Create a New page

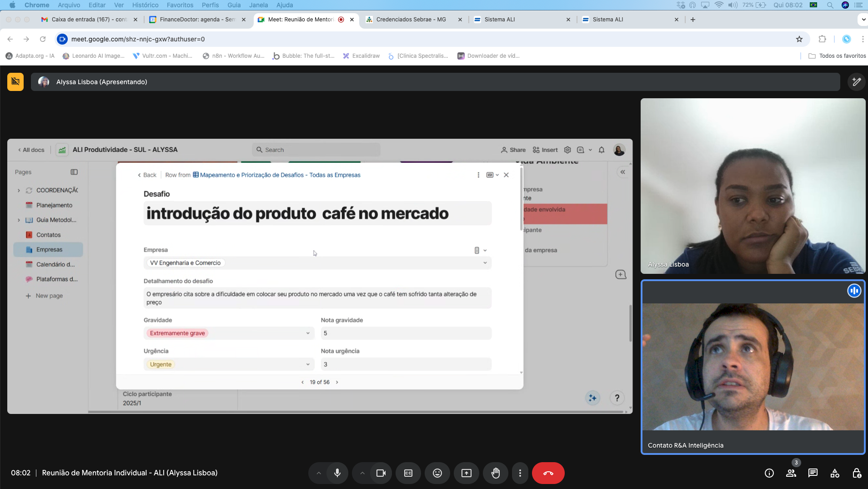pos(44,296)
